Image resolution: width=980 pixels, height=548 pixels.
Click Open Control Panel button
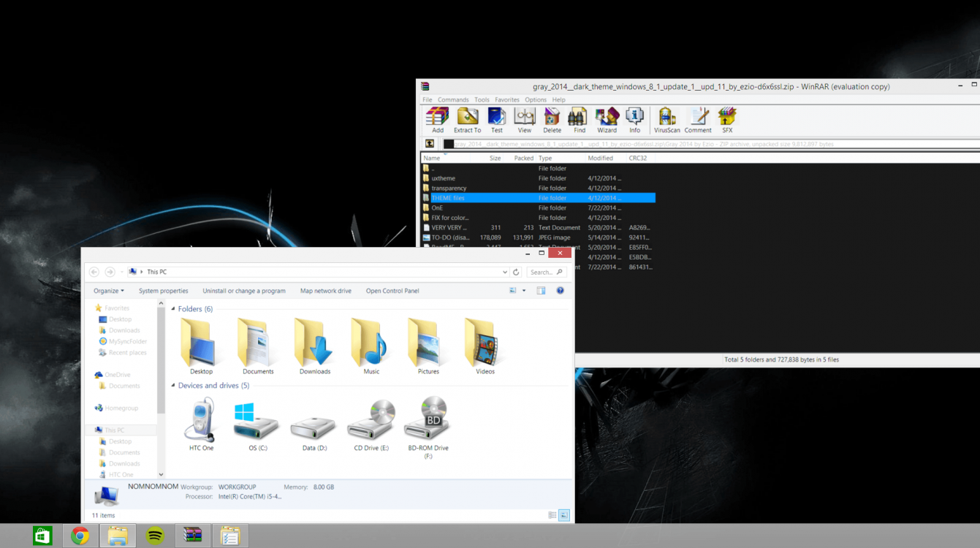coord(392,291)
